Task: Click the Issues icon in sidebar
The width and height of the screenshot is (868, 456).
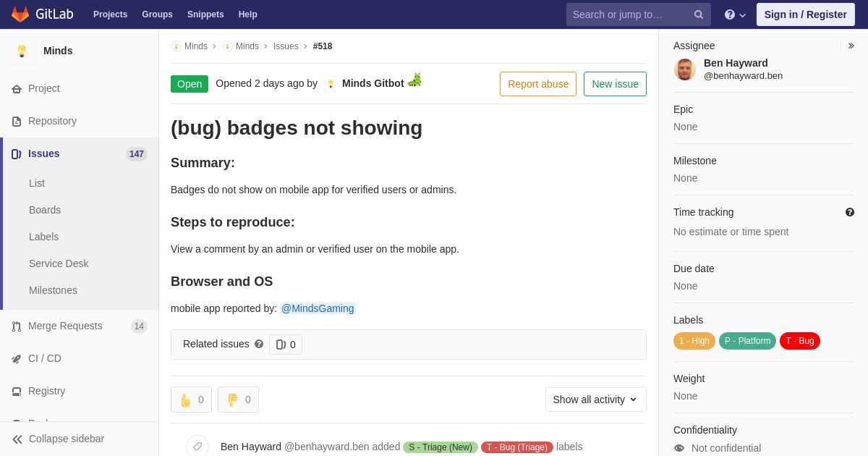Action: [x=17, y=154]
